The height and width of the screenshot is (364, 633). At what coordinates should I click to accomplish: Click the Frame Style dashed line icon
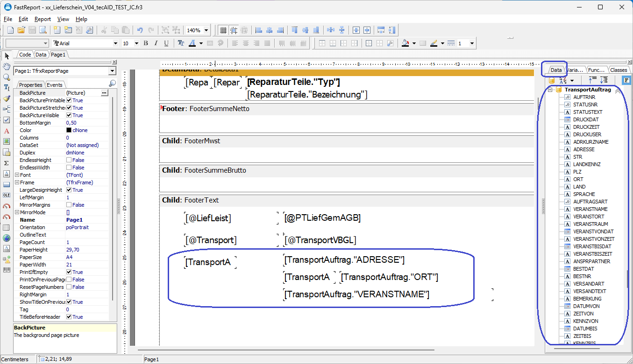(x=451, y=43)
